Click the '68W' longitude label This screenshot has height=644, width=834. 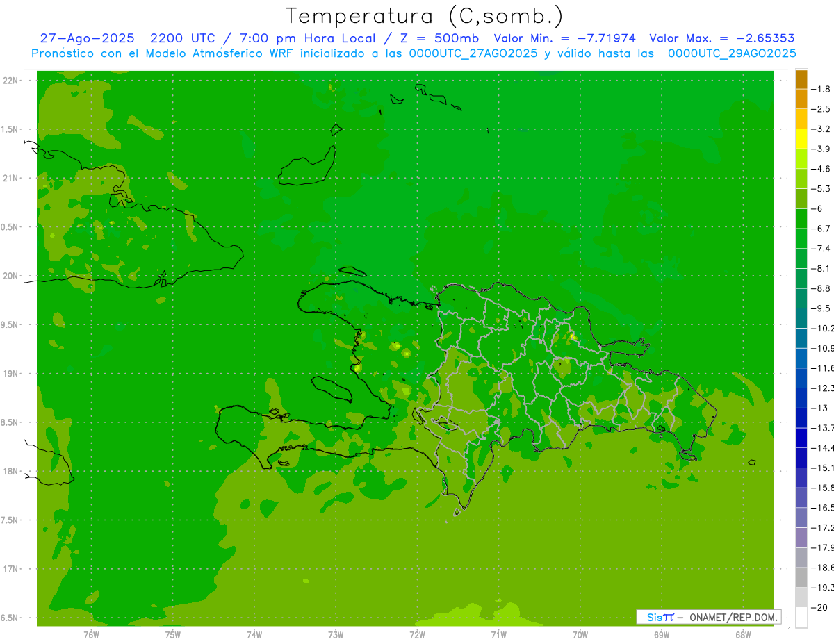[743, 634]
